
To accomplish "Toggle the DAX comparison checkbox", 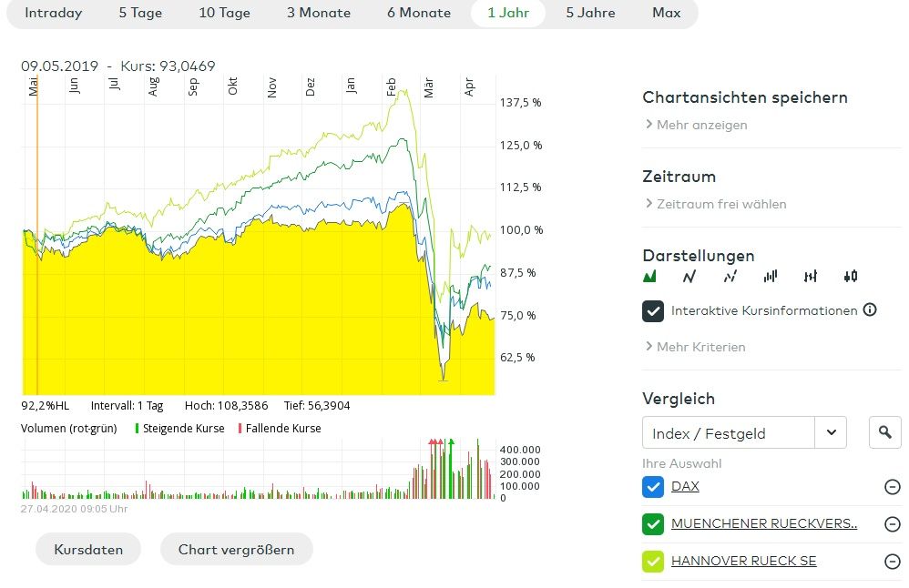I will pyautogui.click(x=653, y=487).
